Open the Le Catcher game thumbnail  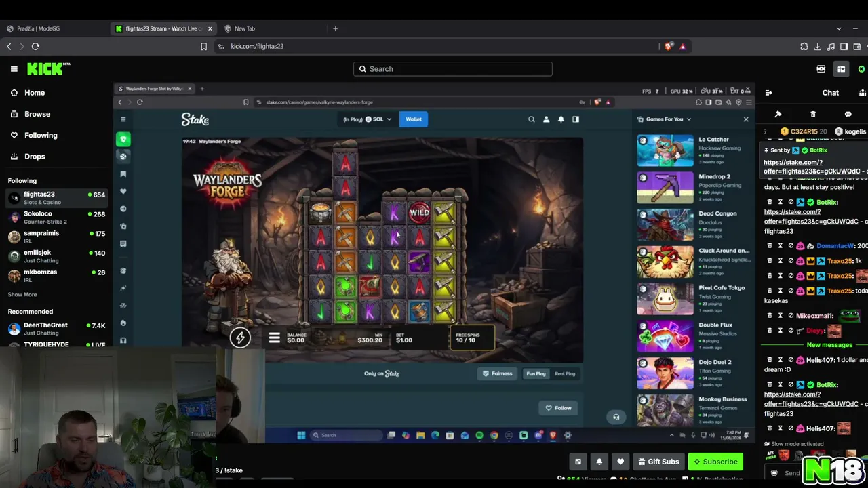[x=665, y=150]
